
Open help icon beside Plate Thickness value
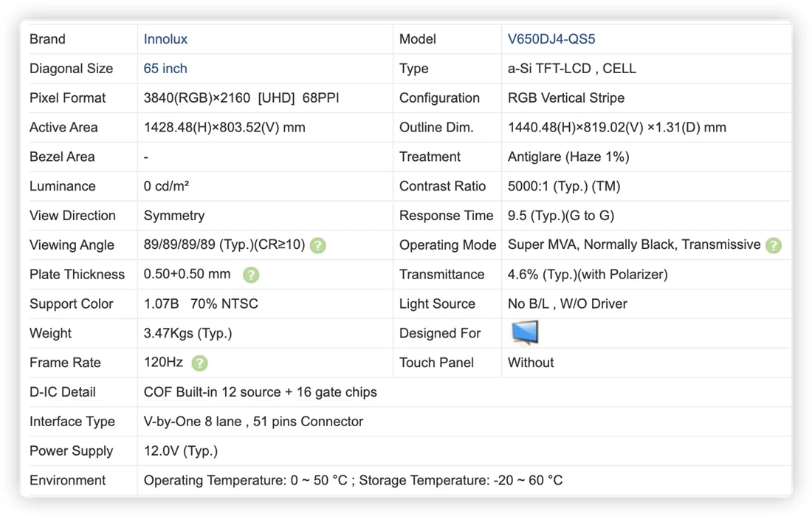click(x=251, y=275)
